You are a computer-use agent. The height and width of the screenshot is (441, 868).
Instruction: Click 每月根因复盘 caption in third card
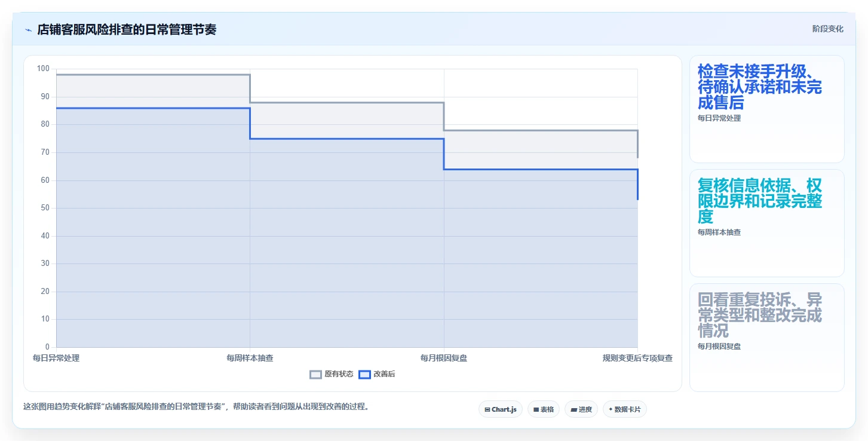click(x=719, y=347)
